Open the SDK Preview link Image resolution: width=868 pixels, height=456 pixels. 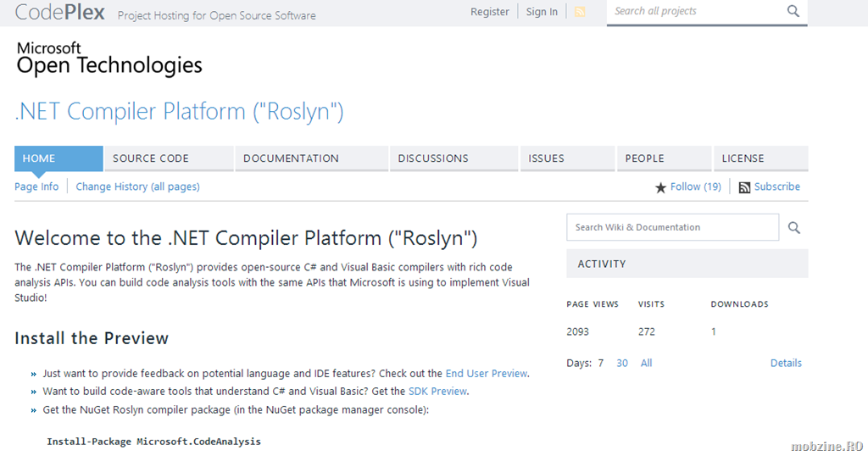click(x=437, y=392)
